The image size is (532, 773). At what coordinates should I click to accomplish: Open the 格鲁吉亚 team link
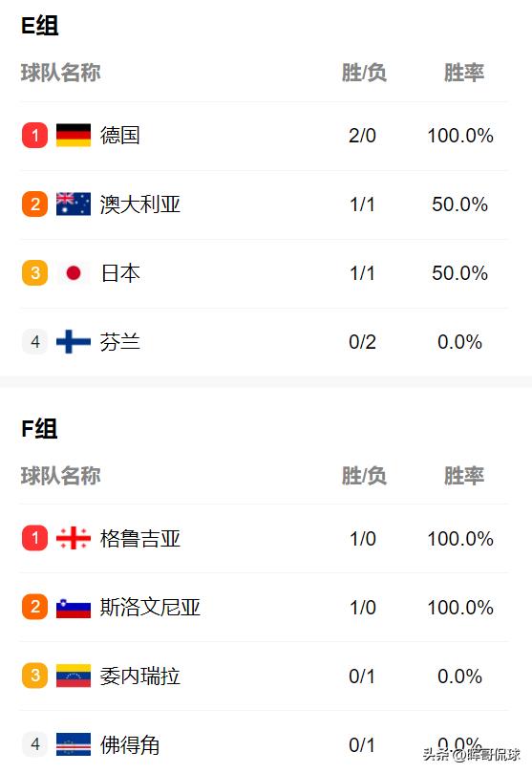(x=140, y=538)
